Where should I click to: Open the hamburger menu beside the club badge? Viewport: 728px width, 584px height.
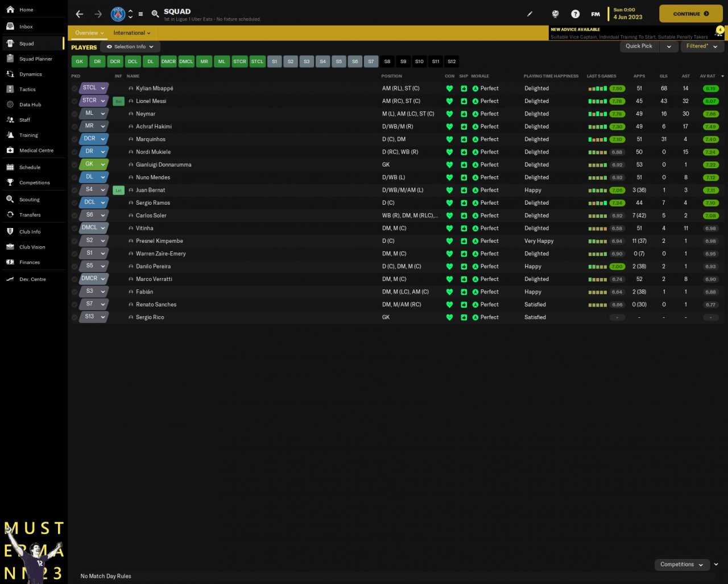pos(140,14)
